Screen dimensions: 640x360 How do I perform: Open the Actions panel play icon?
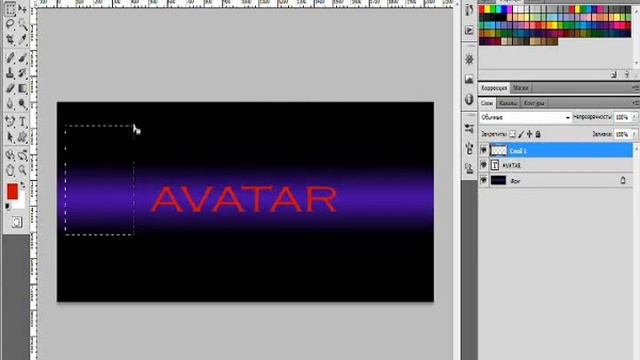point(469,30)
